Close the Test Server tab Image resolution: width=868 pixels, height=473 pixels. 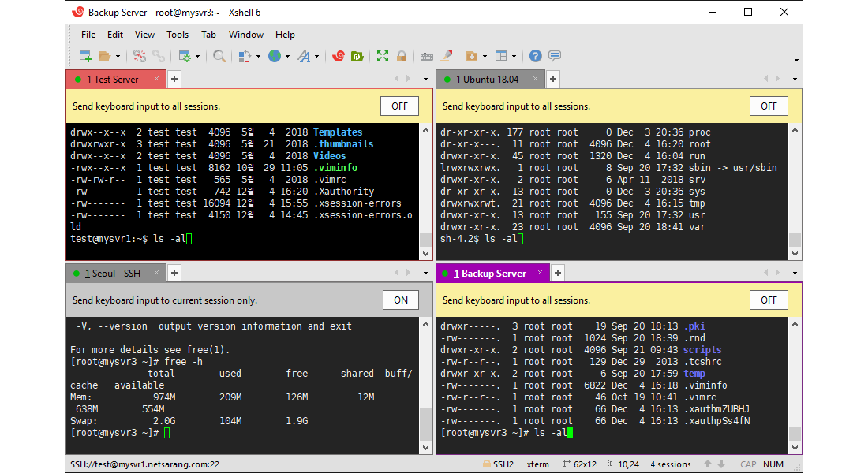(x=157, y=79)
